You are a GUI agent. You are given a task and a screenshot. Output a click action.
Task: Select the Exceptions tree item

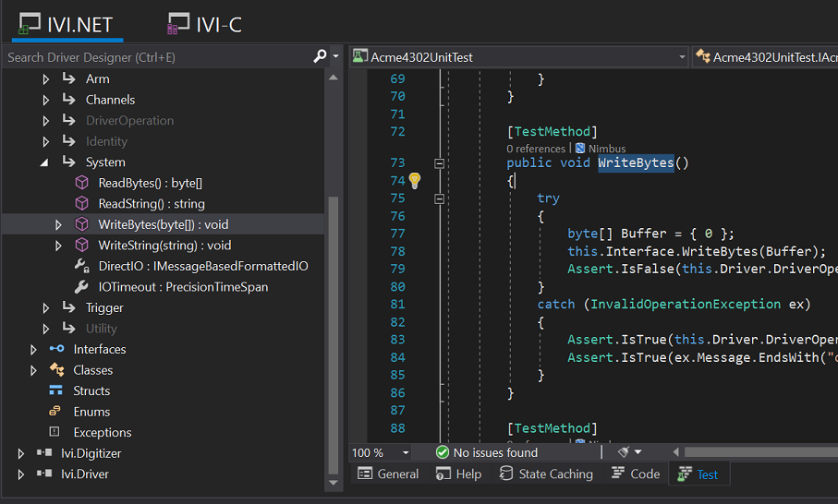[102, 432]
